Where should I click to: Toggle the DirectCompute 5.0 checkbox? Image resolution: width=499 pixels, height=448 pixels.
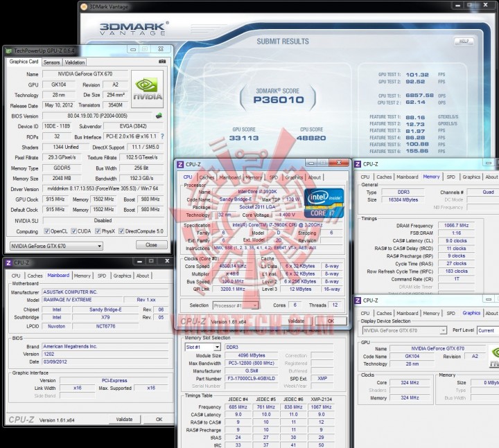(121, 231)
